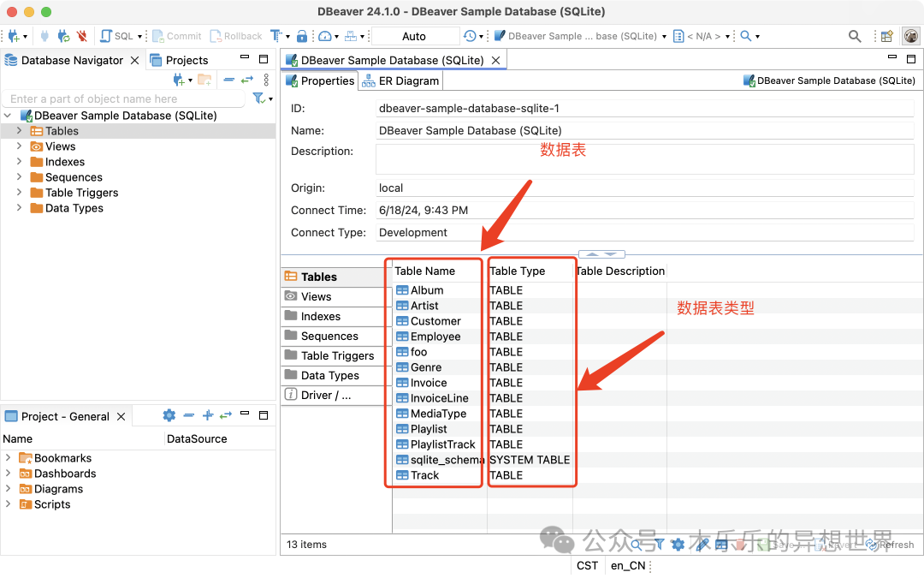Image resolution: width=924 pixels, height=578 pixels.
Task: Click the object name filter field
Action: point(124,98)
